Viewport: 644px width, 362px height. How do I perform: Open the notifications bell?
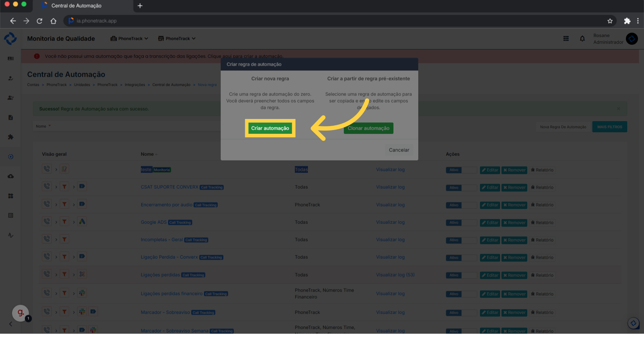[x=582, y=39]
